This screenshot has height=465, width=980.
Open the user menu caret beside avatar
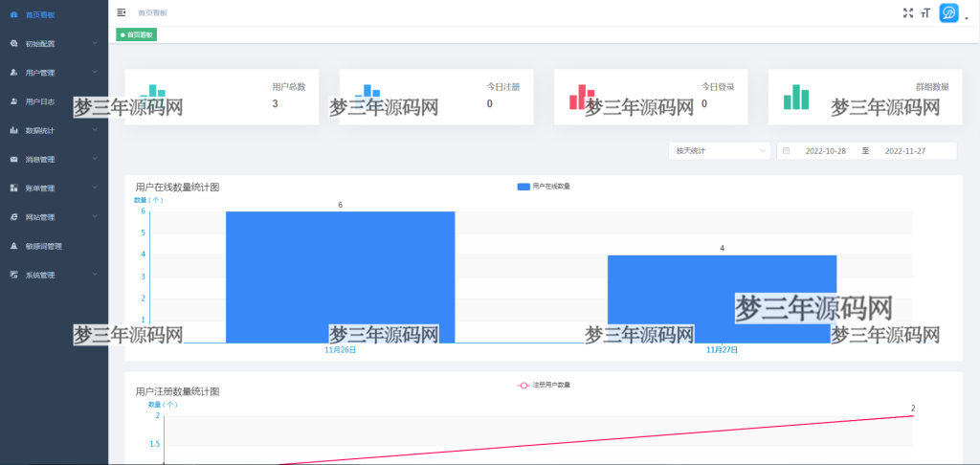point(967,19)
